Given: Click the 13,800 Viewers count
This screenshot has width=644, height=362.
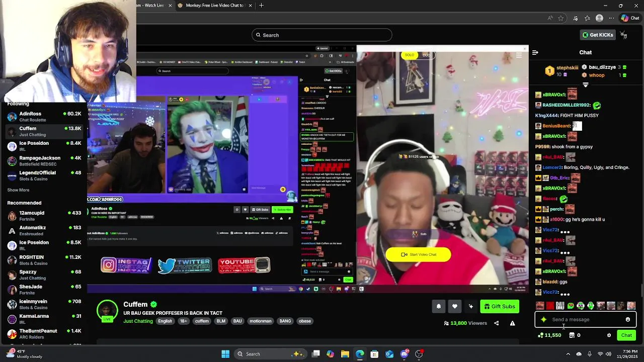Looking at the screenshot, I should [x=465, y=323].
